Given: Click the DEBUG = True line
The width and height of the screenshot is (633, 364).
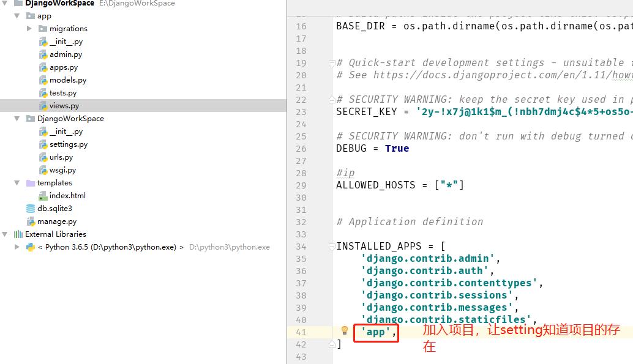Looking at the screenshot, I should pos(373,149).
